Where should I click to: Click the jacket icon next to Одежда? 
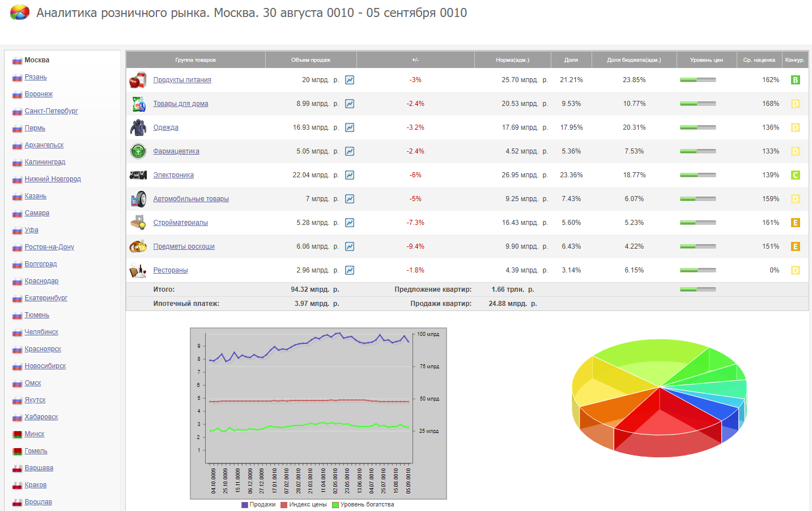138,127
